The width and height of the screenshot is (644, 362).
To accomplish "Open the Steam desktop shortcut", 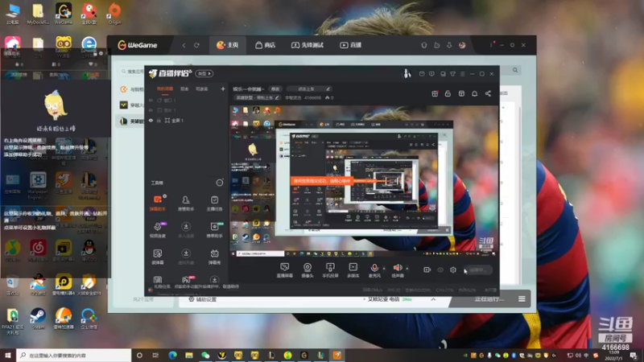I will tap(38, 319).
